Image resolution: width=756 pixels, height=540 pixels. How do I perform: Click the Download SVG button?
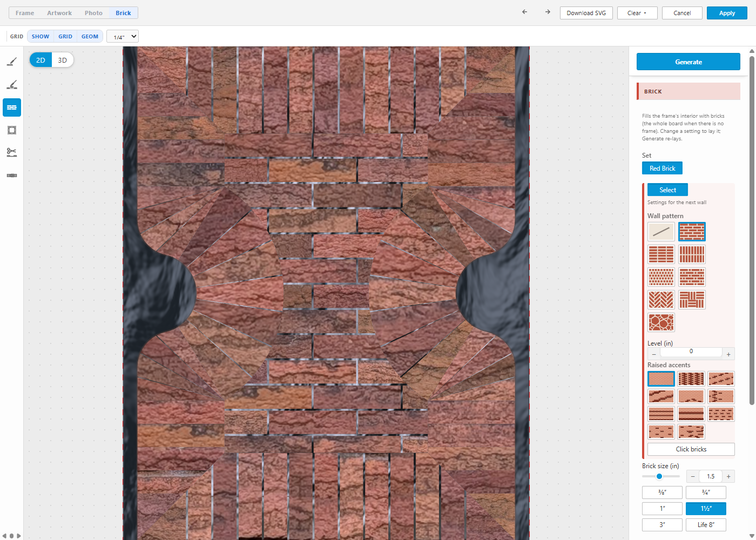586,13
